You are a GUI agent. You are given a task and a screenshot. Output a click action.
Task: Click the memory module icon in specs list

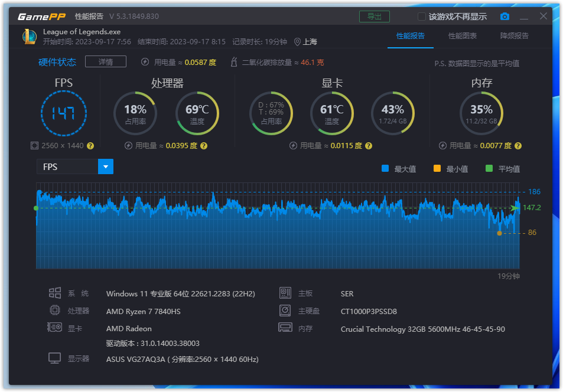tap(285, 328)
